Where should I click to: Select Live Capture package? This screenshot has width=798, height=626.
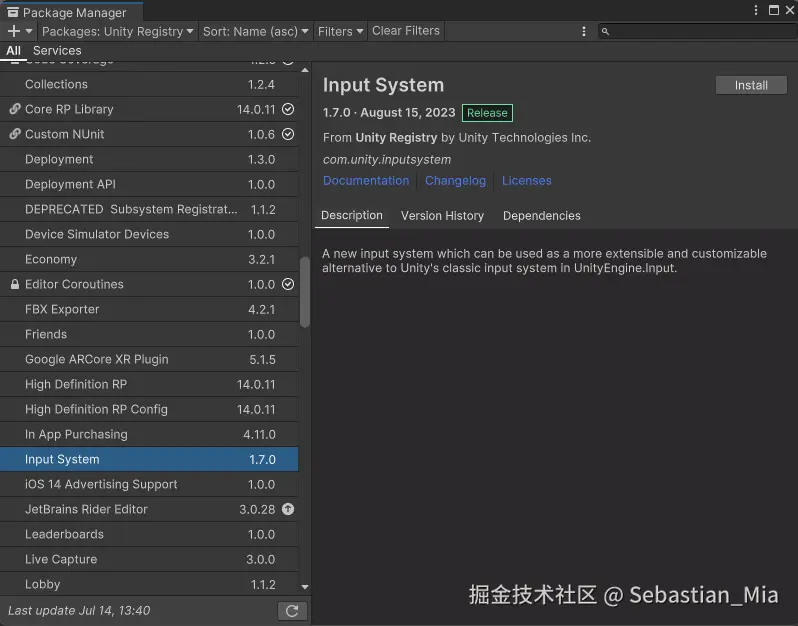point(149,559)
